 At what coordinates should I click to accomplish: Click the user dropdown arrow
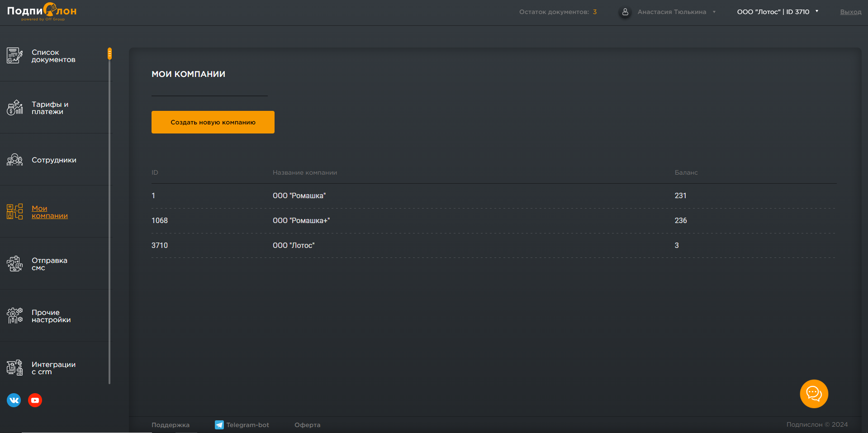click(714, 12)
